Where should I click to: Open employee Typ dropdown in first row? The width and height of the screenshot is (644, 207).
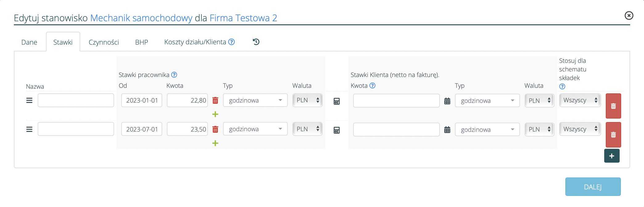pyautogui.click(x=255, y=100)
